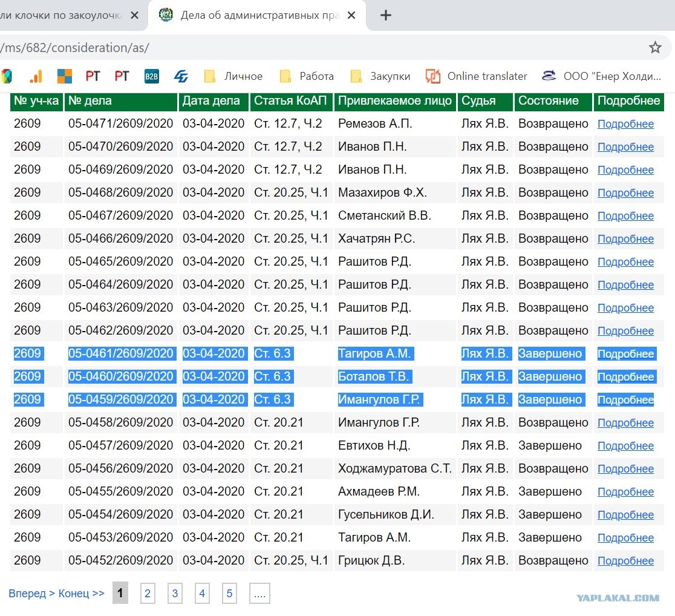Click the № дела column header

click(121, 101)
